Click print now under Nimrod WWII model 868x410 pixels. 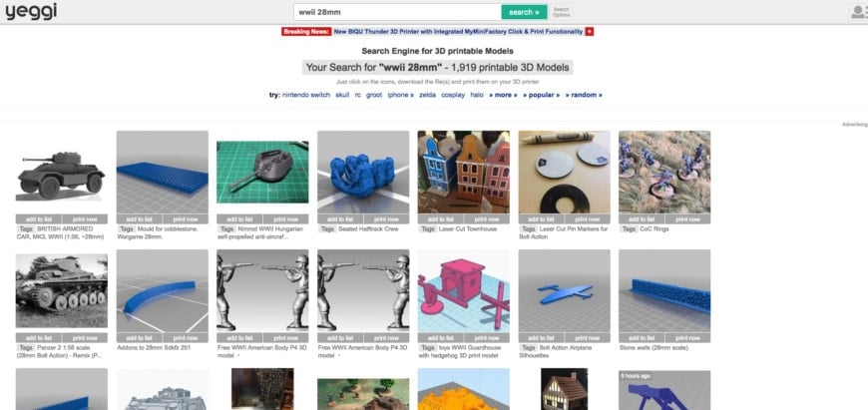pos(285,219)
